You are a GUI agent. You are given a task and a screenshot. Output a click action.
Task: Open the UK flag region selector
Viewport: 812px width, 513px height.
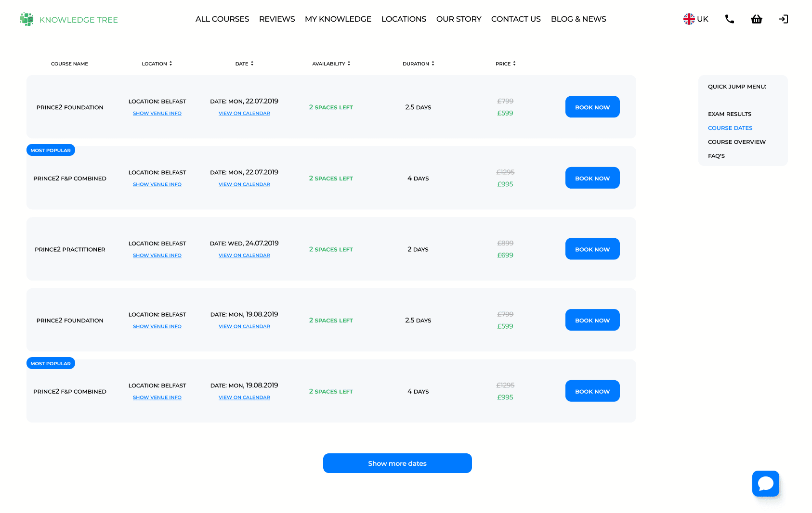(x=696, y=19)
